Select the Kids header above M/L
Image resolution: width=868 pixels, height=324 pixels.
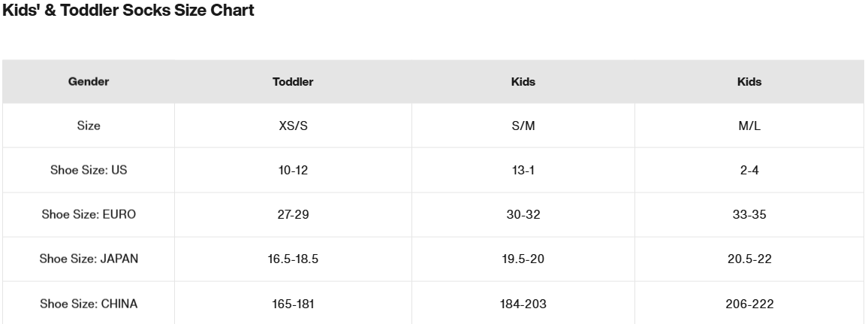tap(749, 81)
